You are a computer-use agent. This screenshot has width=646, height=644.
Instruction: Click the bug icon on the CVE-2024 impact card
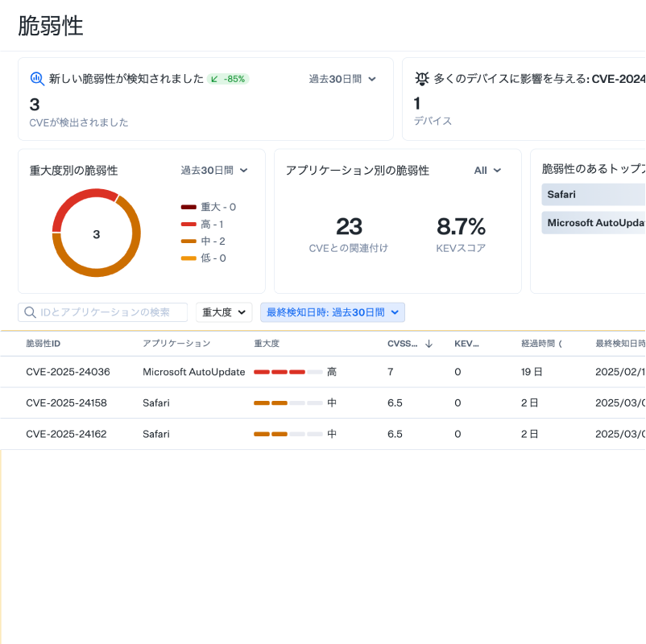tap(423, 78)
